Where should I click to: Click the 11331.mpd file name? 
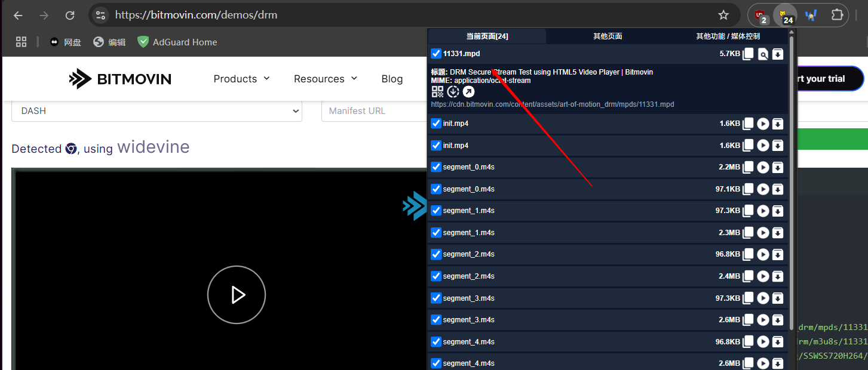coord(461,54)
